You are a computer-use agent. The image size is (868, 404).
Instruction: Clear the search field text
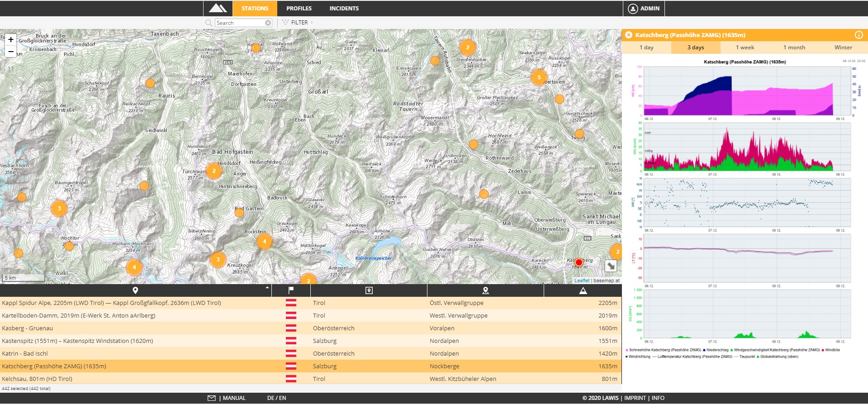point(268,23)
